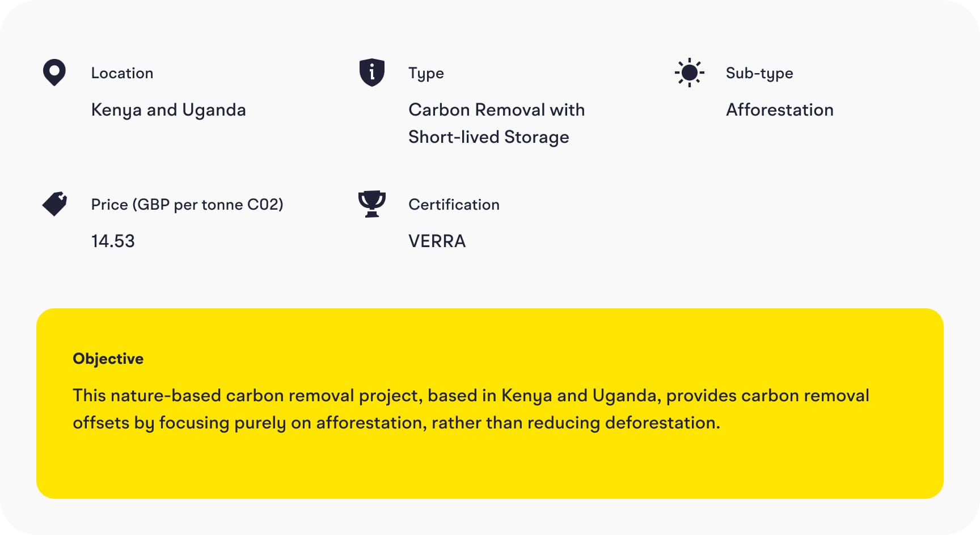Click the word Uganda in the objective text
This screenshot has height=535, width=980.
624,396
